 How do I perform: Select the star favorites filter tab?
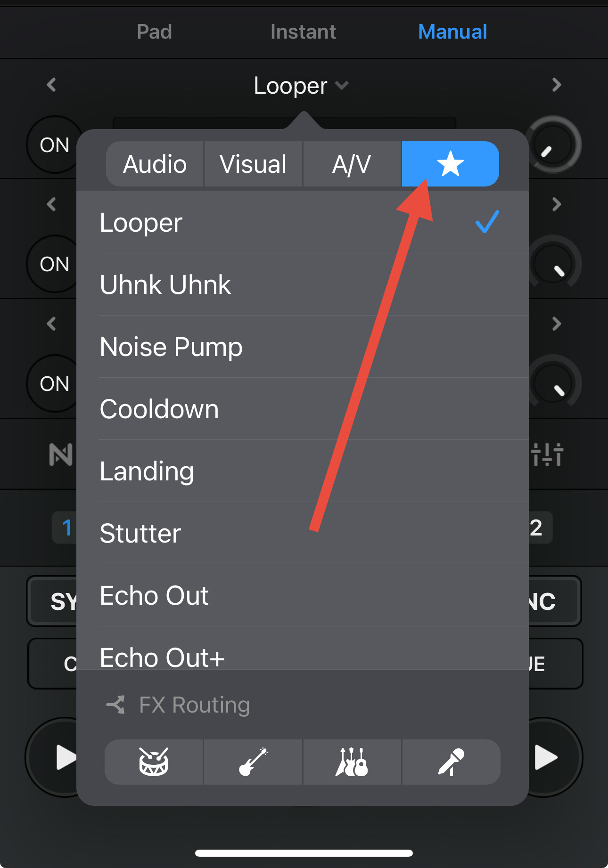(450, 164)
